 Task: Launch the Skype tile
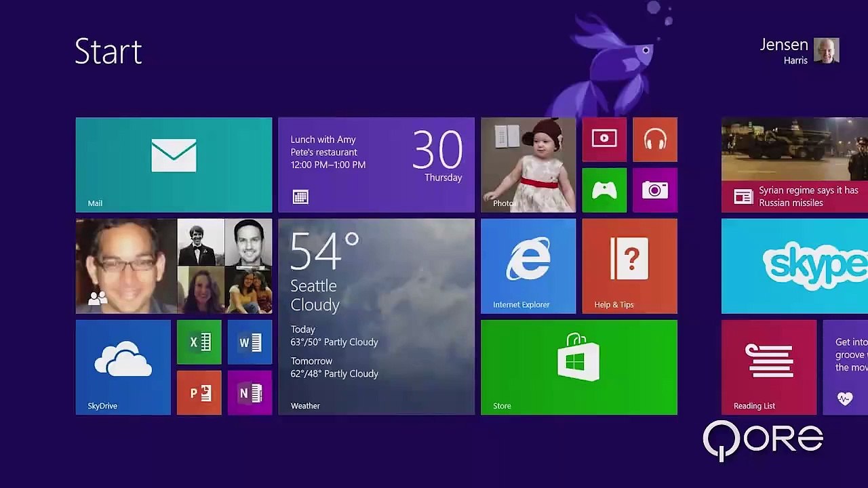[x=795, y=266]
